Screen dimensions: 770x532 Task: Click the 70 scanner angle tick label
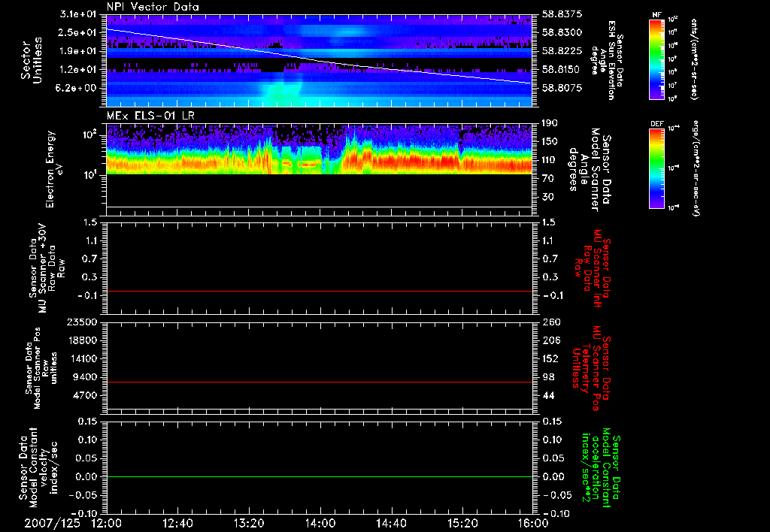pyautogui.click(x=547, y=179)
